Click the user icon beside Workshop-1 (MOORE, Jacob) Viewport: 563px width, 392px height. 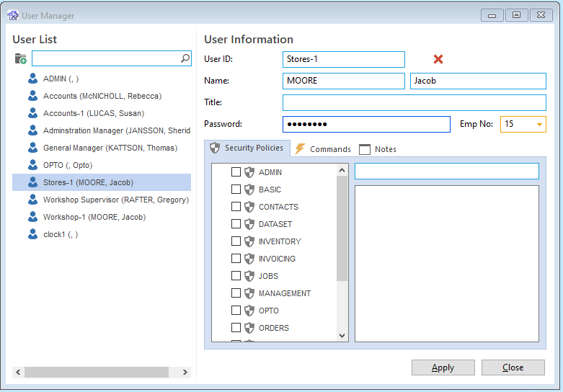(x=32, y=217)
